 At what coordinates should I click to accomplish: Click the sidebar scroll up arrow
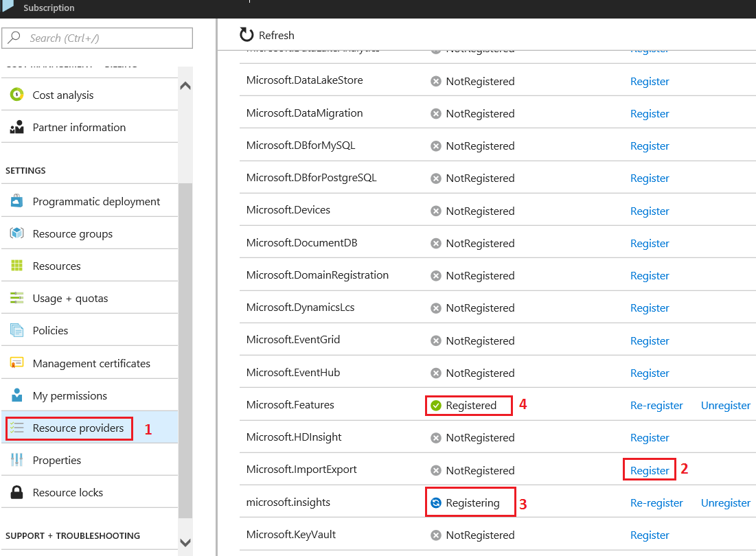coord(185,86)
